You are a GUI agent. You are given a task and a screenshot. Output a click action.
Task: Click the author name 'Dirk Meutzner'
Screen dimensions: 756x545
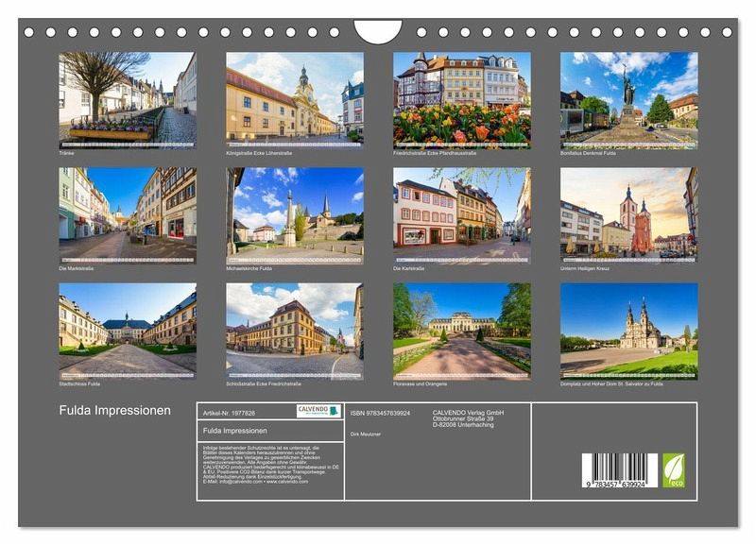[x=365, y=434]
